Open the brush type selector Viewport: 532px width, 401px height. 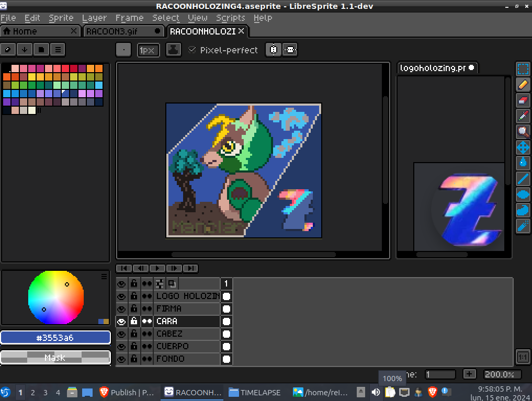[x=123, y=50]
